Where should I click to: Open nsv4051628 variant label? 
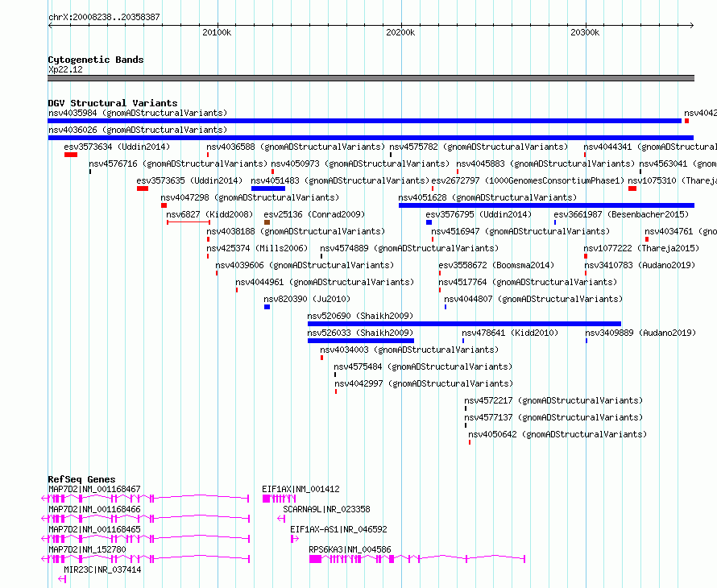(x=487, y=197)
